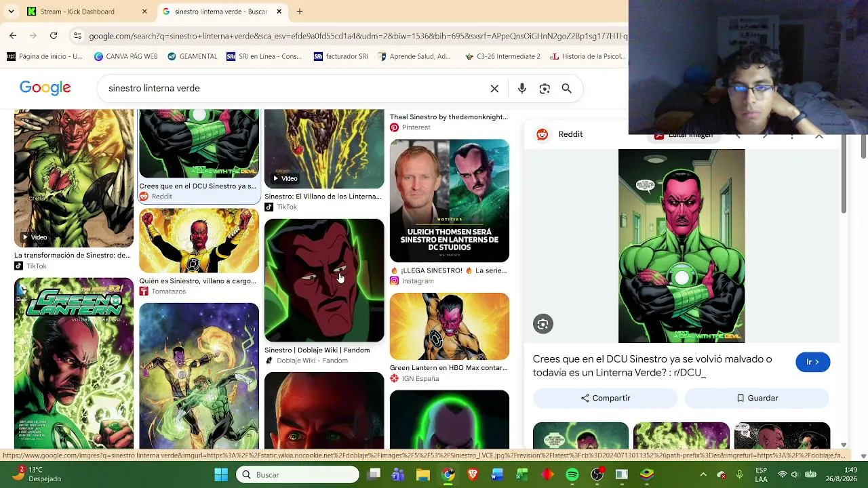
Task: Open the CANVA PÁG WEB bookmark
Action: click(126, 56)
